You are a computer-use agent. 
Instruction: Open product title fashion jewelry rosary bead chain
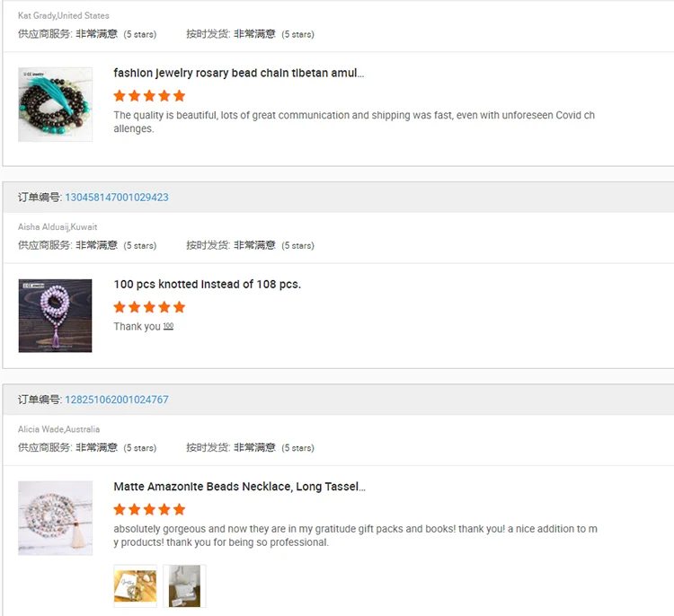coord(238,73)
